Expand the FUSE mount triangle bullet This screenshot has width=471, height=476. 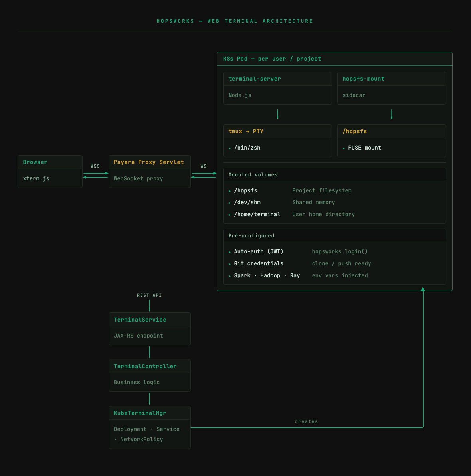click(x=344, y=148)
